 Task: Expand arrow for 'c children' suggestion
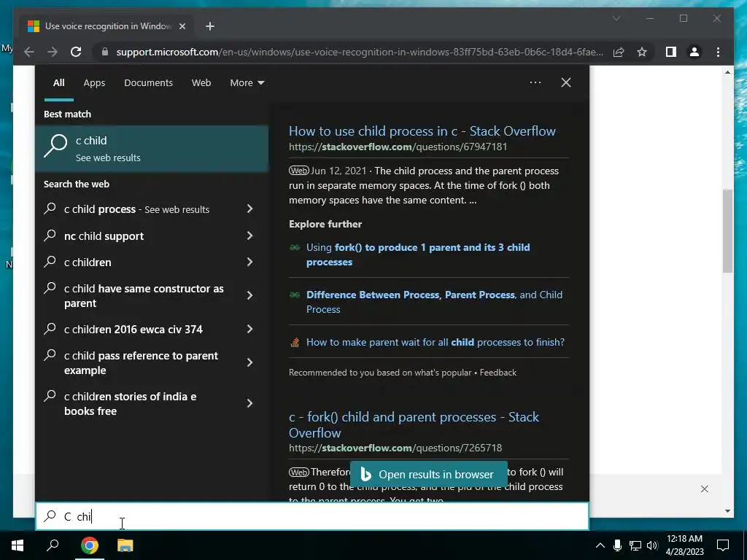pyautogui.click(x=250, y=262)
